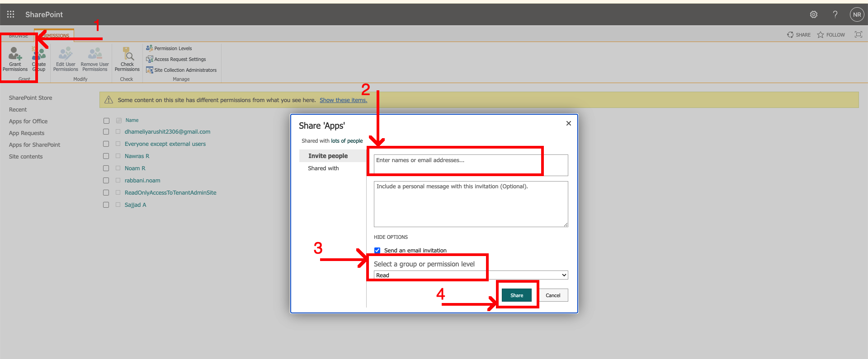Screen dimensions: 868x359
Task: Open the Read permission level dropdown
Action: click(x=471, y=275)
